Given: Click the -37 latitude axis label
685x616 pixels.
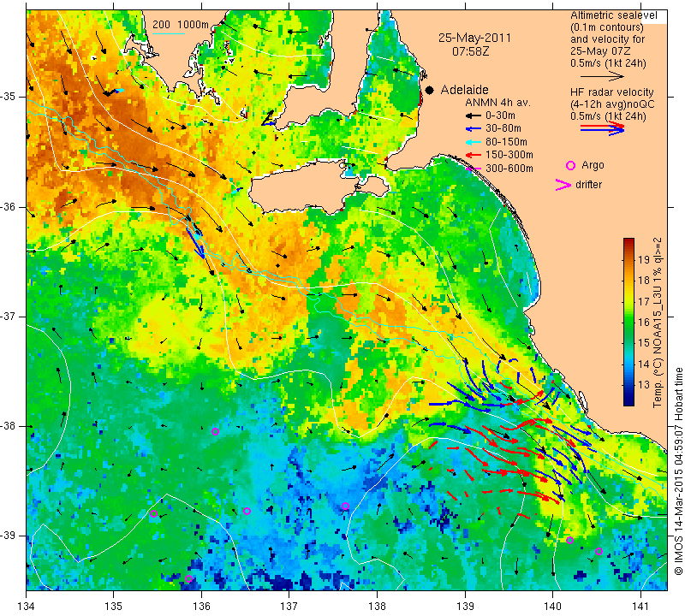Looking at the screenshot, I should click(x=8, y=316).
